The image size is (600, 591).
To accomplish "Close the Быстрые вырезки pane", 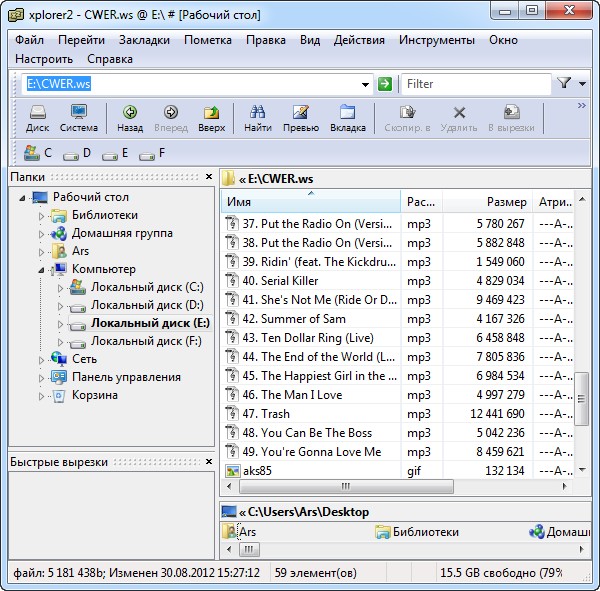I will tap(209, 462).
